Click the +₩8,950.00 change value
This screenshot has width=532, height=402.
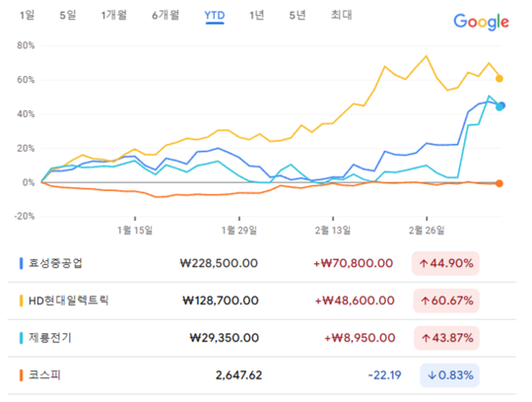coord(360,338)
